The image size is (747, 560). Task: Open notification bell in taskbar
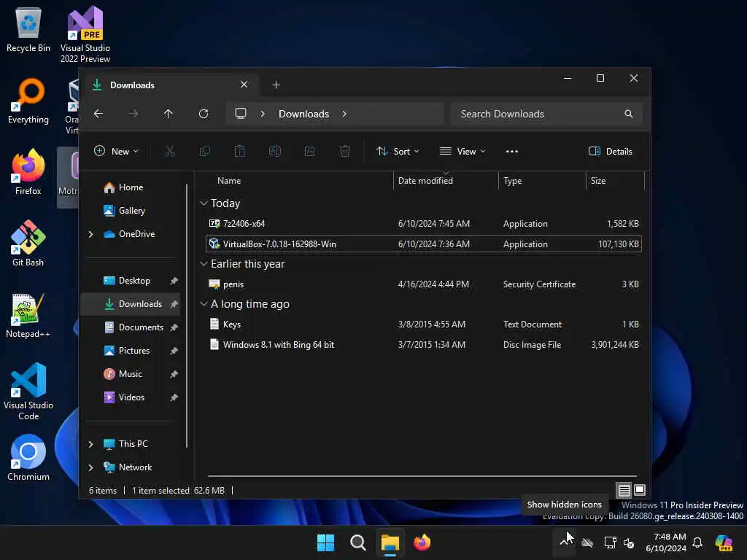click(697, 542)
